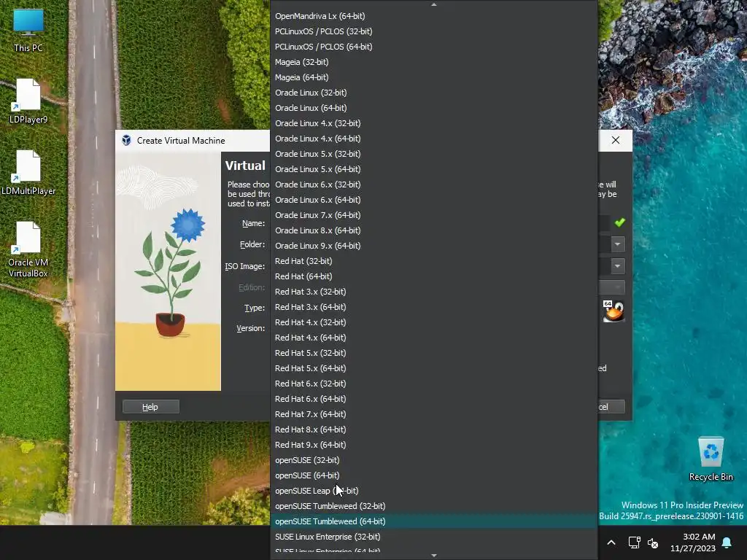Viewport: 747px width, 560px height.
Task: Pick Red Hat 3.x (32-bit)
Action: point(433,292)
